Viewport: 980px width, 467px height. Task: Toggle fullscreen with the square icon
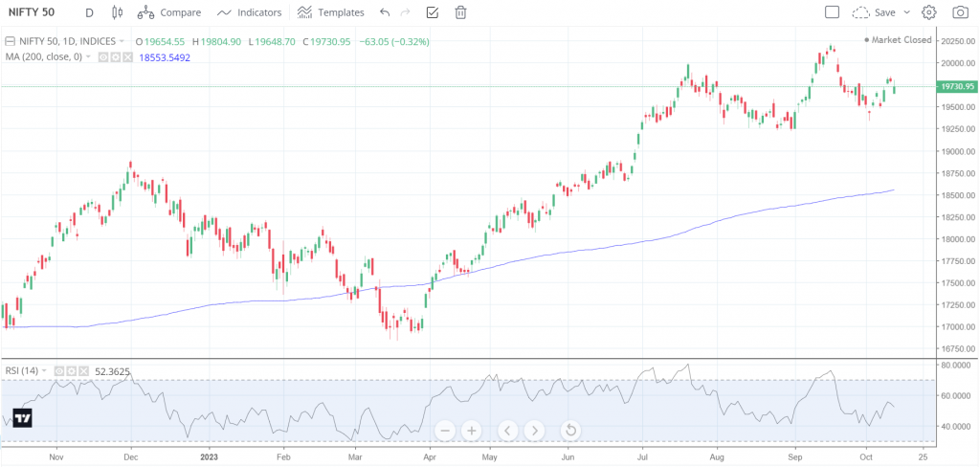click(832, 11)
